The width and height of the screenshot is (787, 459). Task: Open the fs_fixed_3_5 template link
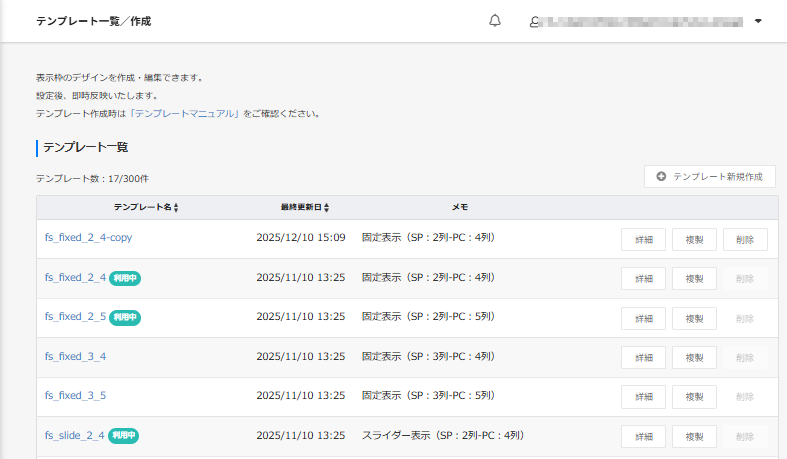tap(75, 396)
